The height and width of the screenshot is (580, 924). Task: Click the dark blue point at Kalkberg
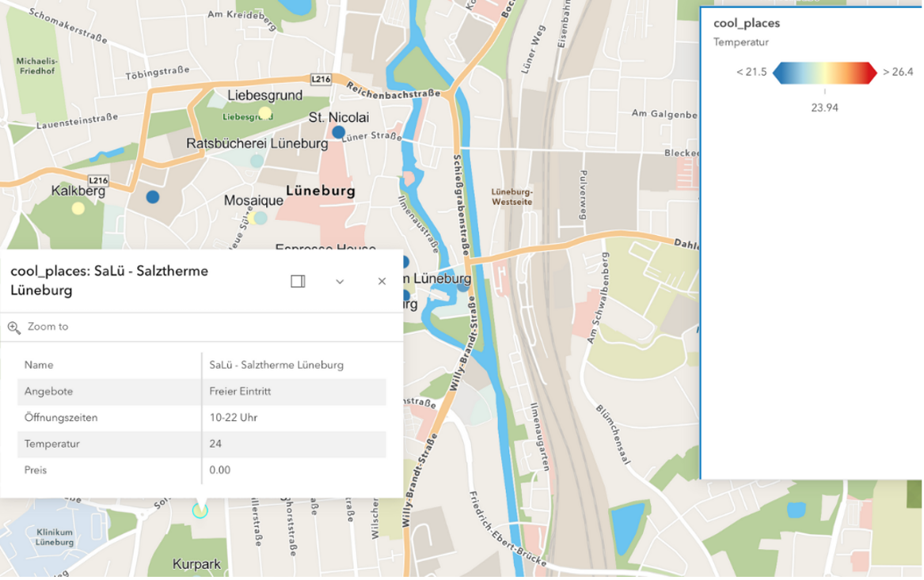click(x=152, y=195)
